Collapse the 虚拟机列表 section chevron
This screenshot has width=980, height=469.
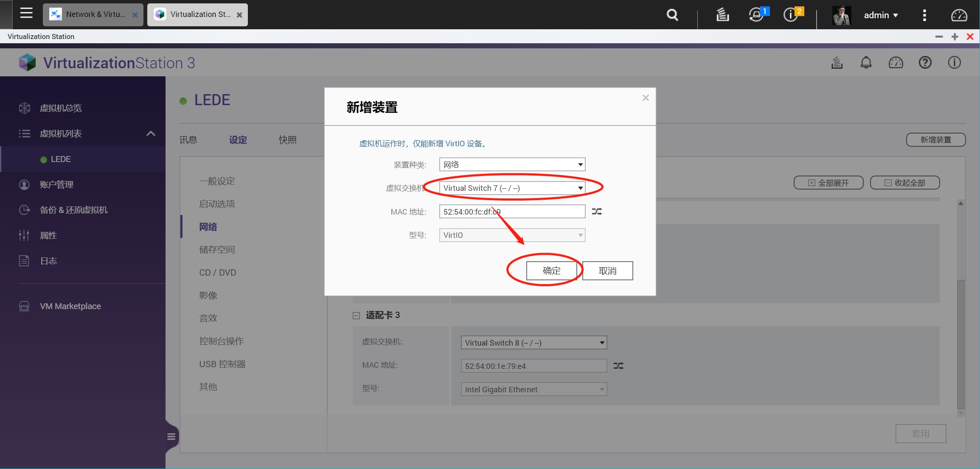(151, 134)
